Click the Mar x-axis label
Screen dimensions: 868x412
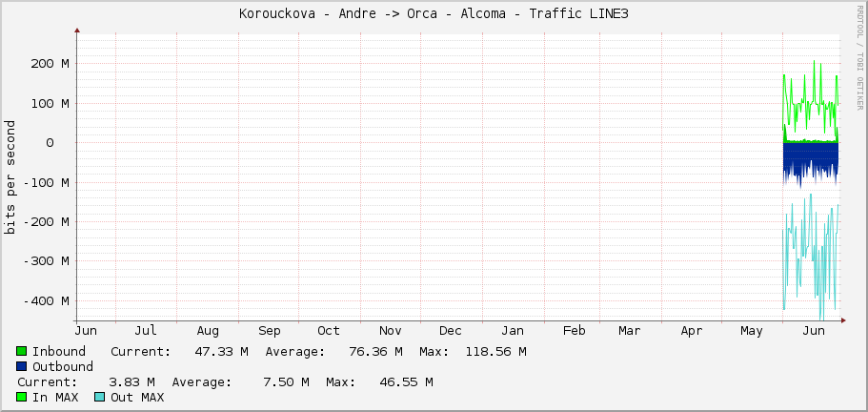[630, 331]
